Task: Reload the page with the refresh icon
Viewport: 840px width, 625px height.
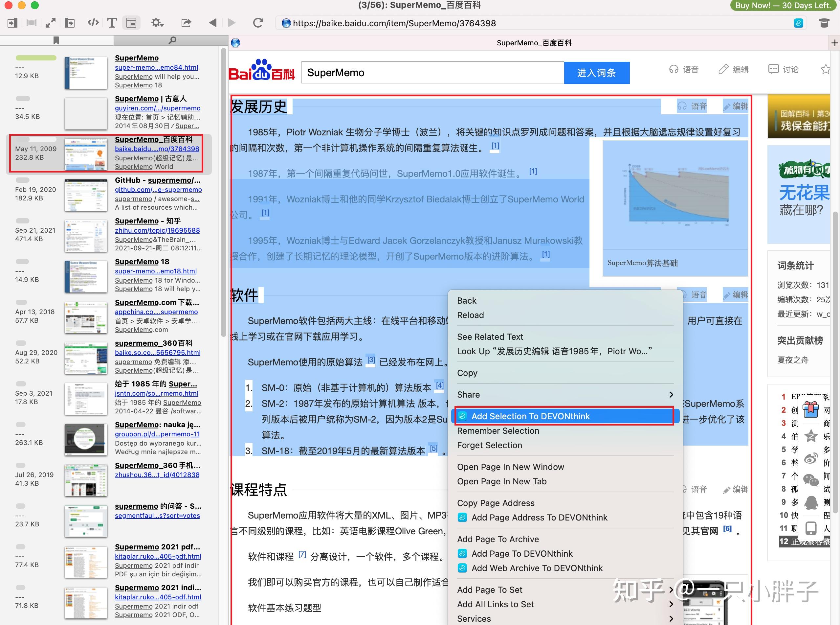Action: tap(258, 23)
